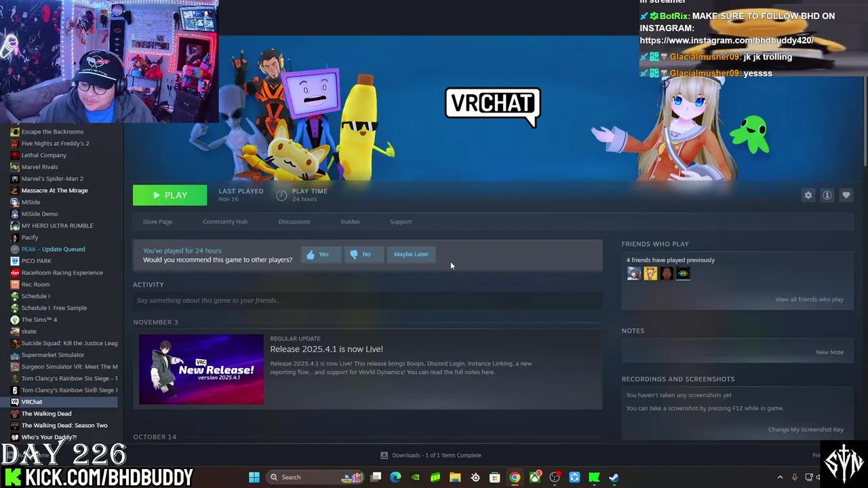This screenshot has width=868, height=488.
Task: Open the Community Hub tab
Action: [225, 222]
